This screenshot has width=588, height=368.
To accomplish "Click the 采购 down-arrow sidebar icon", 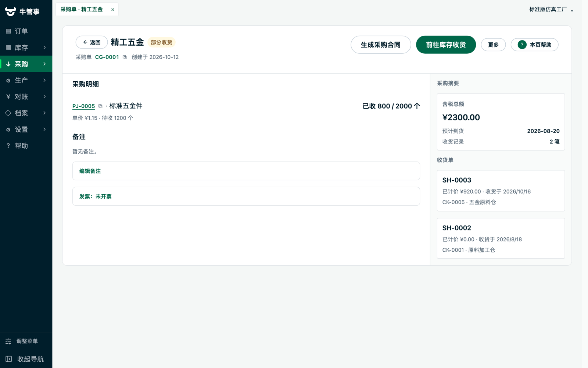I will click(x=8, y=64).
